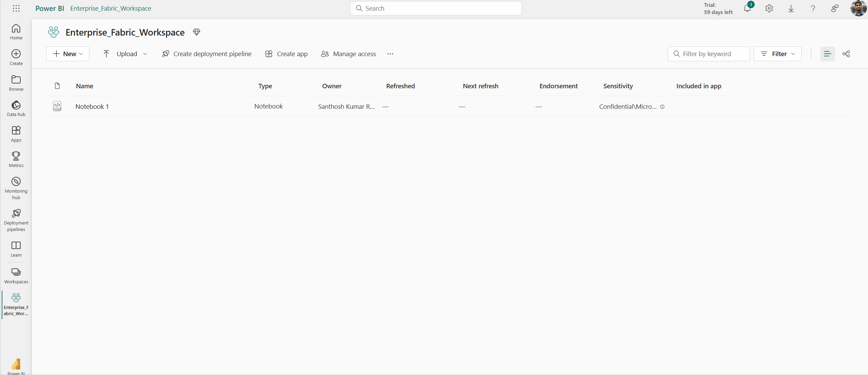Toggle Notebook 1 item selection checkbox
The width and height of the screenshot is (868, 375).
tap(58, 106)
